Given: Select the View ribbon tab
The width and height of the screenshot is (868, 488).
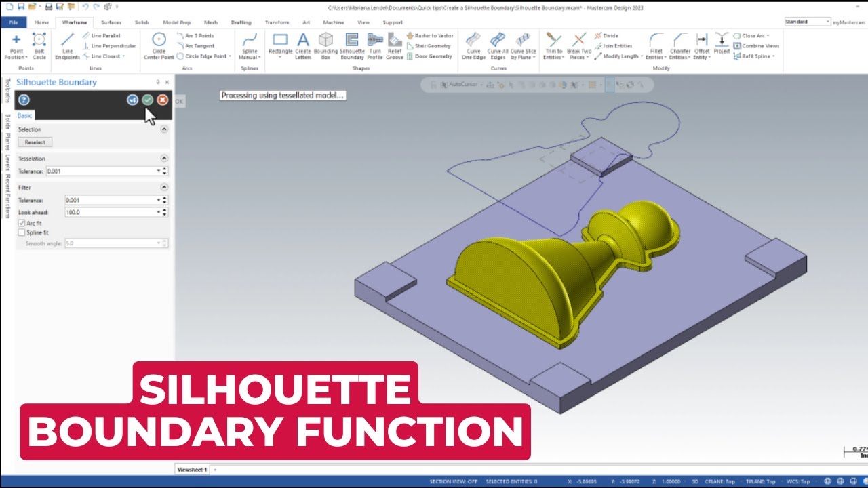Looking at the screenshot, I should 363,22.
